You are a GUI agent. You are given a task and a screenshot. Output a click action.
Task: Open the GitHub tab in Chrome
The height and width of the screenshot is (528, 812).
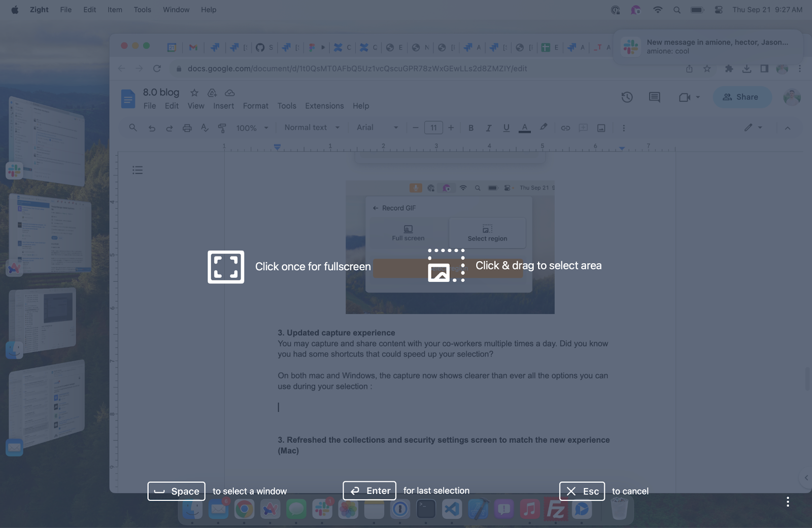click(x=264, y=47)
